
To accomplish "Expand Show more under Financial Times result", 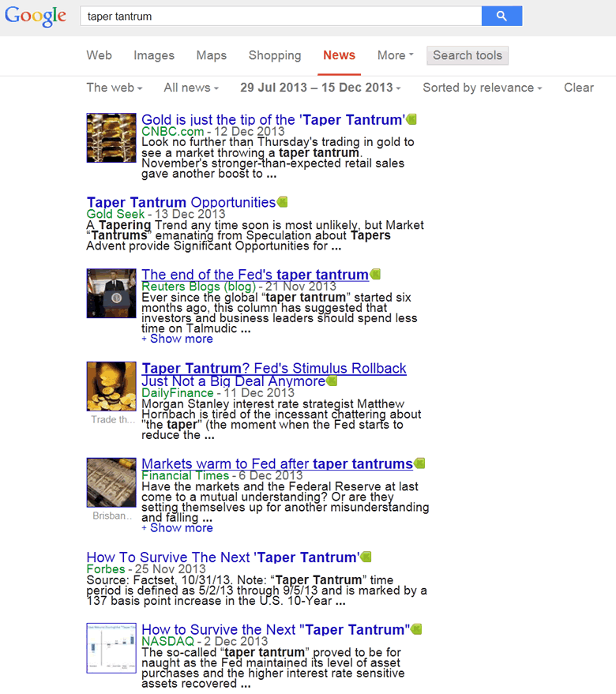I will (x=177, y=528).
